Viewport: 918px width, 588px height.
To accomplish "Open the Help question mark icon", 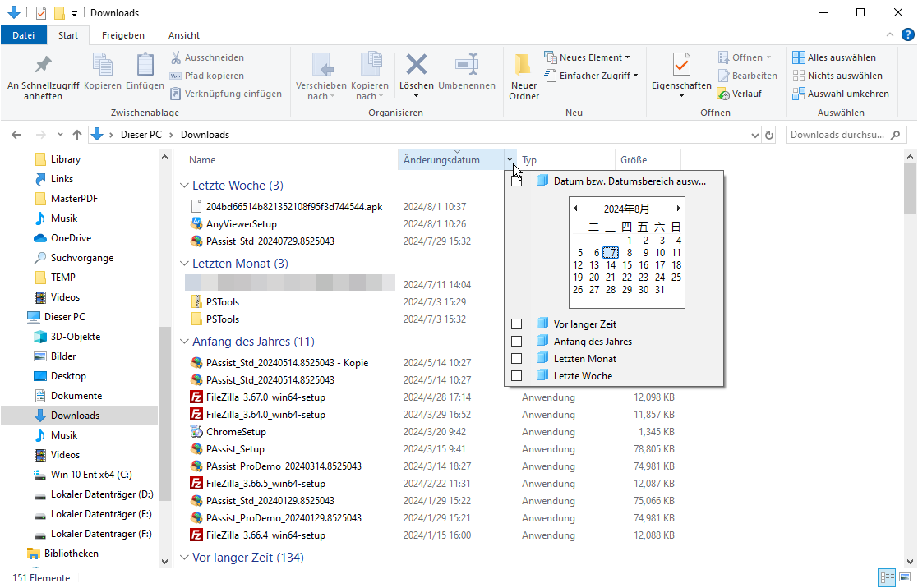I will pos(907,35).
